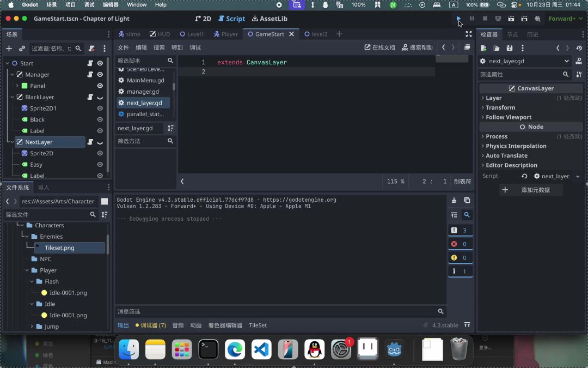Clear the output log
Viewport: 588px width, 368px height.
pos(454,200)
